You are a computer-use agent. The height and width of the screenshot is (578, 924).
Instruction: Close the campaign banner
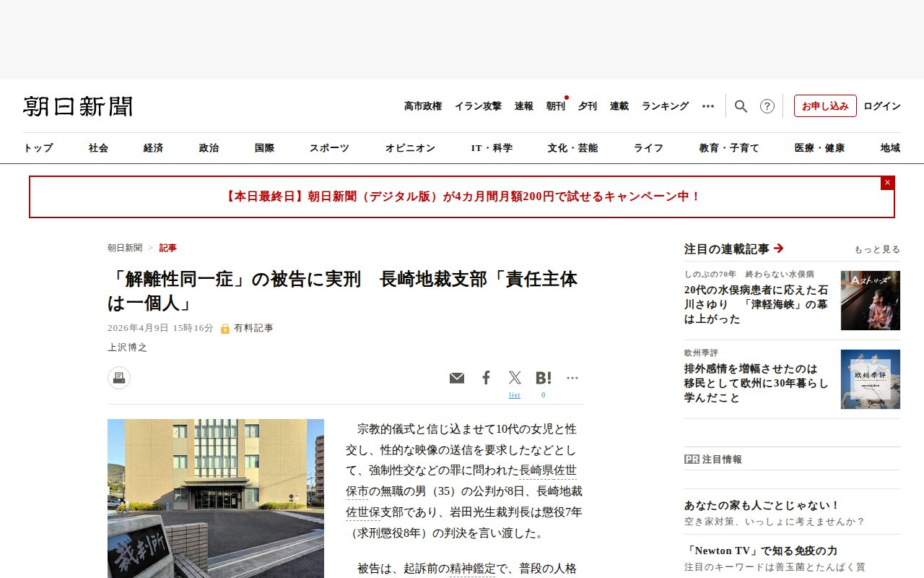(887, 183)
